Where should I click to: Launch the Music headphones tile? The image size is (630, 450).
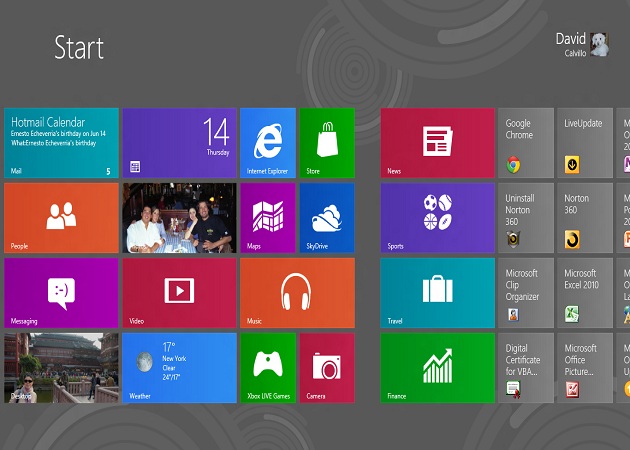[x=297, y=292]
